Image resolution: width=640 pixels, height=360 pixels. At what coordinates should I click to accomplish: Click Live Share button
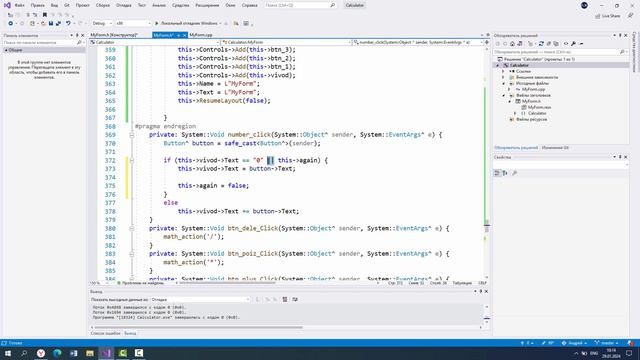[x=608, y=16]
